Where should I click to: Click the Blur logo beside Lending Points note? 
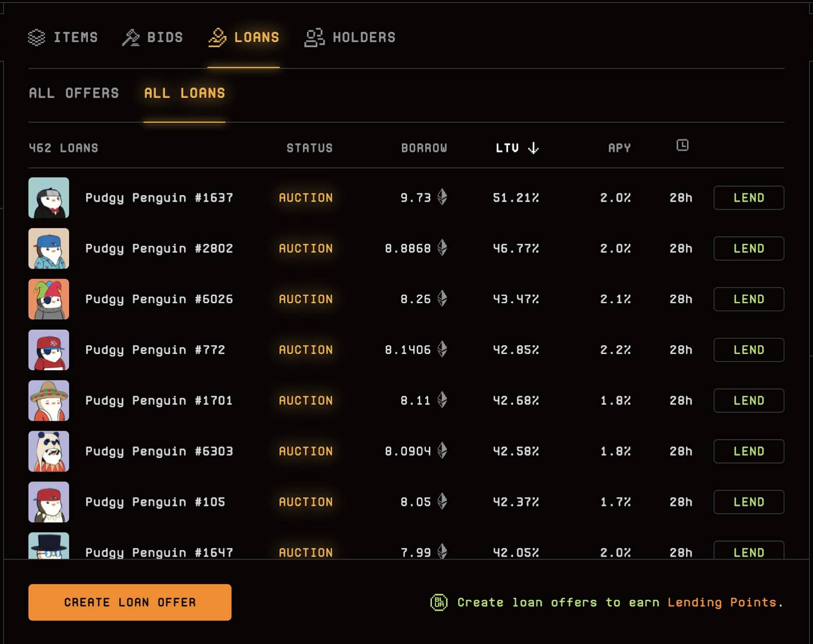[x=439, y=602]
